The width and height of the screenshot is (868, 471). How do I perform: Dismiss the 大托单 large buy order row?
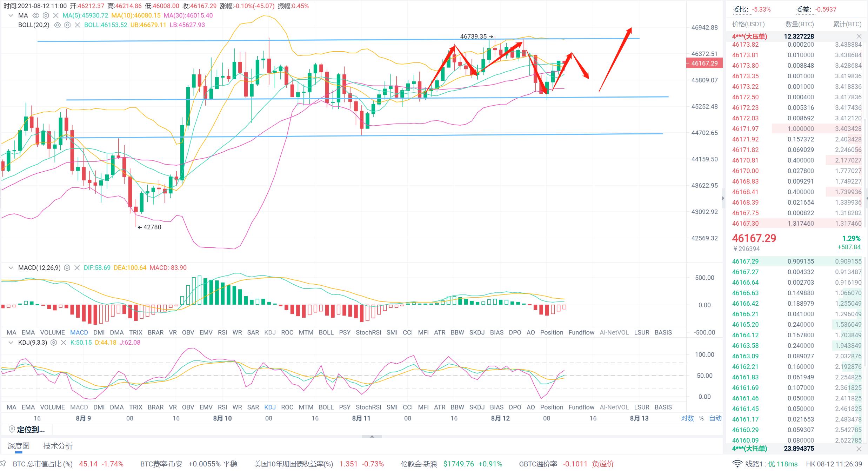(x=859, y=449)
